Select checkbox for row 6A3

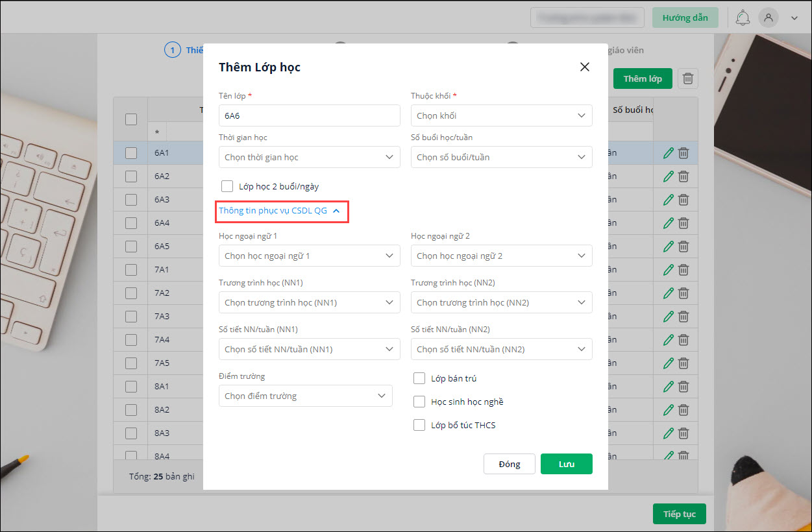131,200
